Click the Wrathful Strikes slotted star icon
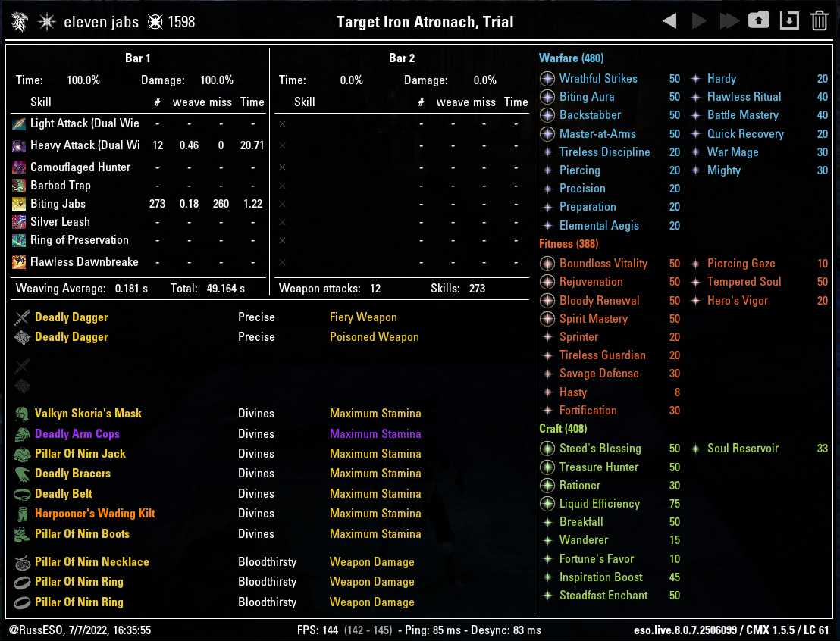The height and width of the screenshot is (644, 840). (x=547, y=79)
